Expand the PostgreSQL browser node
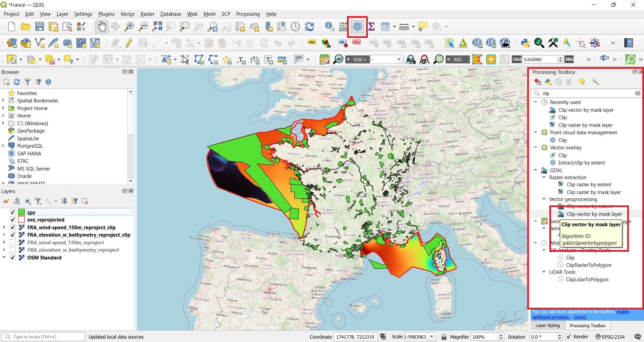 [x=3, y=146]
